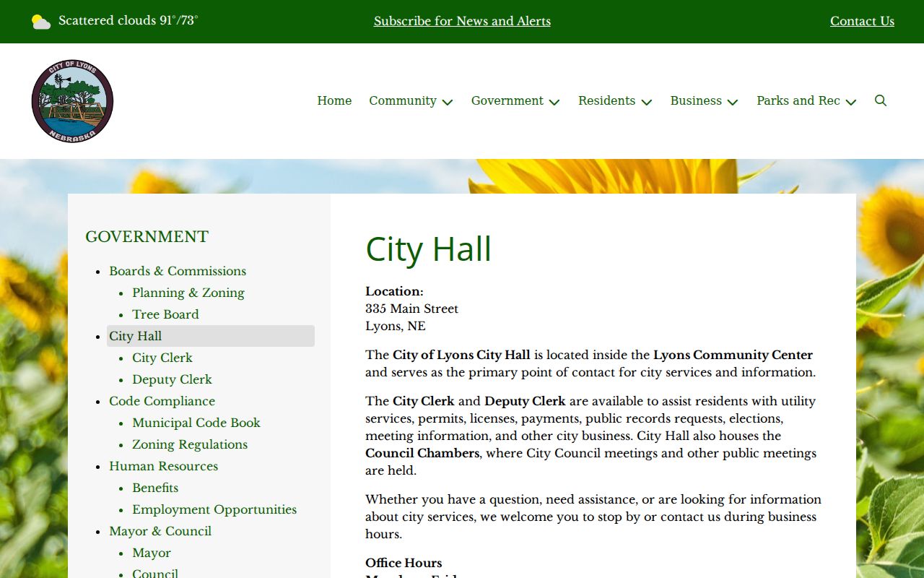Click the City Hall page heading

coord(428,249)
